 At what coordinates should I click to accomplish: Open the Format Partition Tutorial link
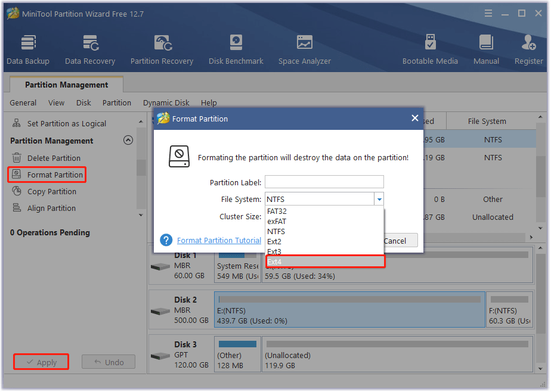pyautogui.click(x=219, y=241)
